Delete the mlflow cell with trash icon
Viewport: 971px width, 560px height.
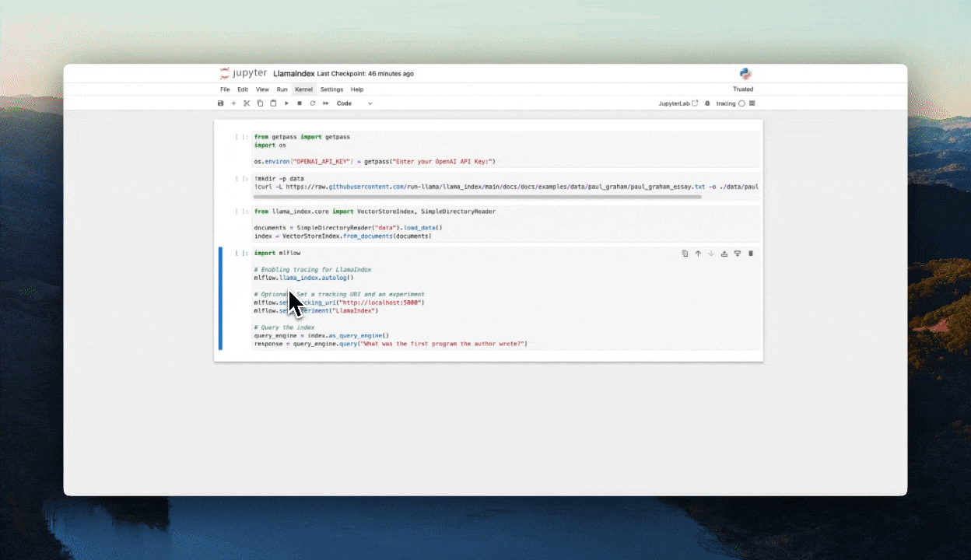tap(750, 253)
